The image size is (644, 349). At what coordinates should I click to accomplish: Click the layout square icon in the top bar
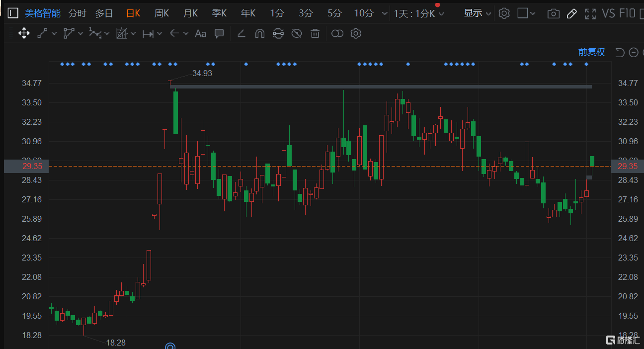tap(522, 13)
